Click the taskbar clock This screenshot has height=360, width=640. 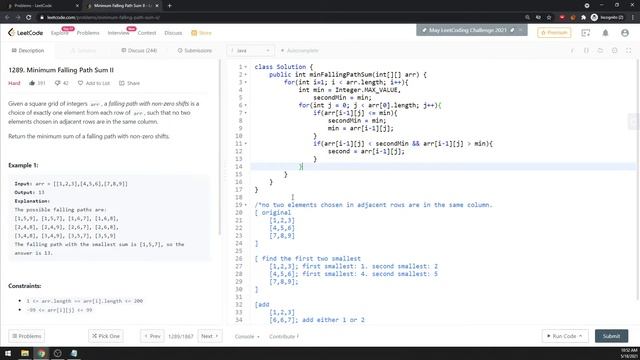tap(629, 353)
